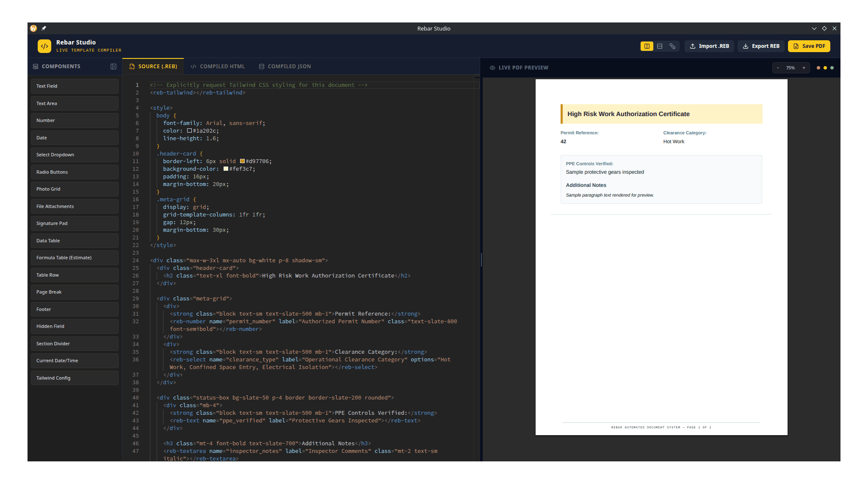Insert the Select Dropdown component
Screen dimensions: 868x494
click(x=75, y=155)
